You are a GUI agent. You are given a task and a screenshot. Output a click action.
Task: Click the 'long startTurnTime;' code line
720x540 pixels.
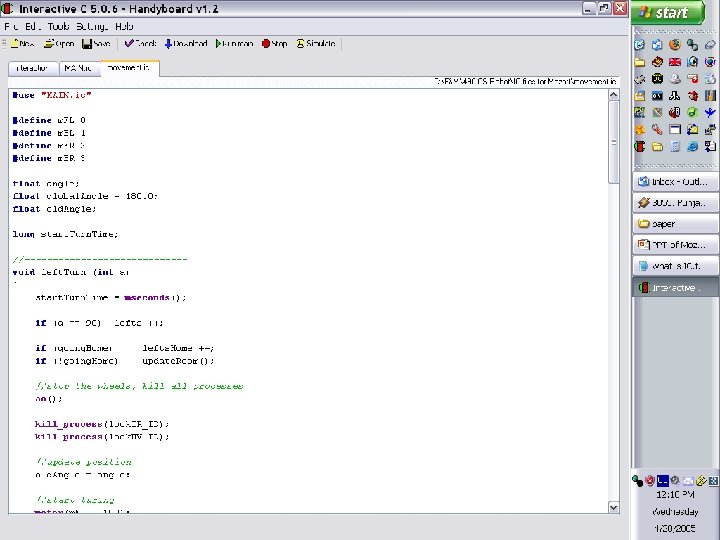pos(65,234)
